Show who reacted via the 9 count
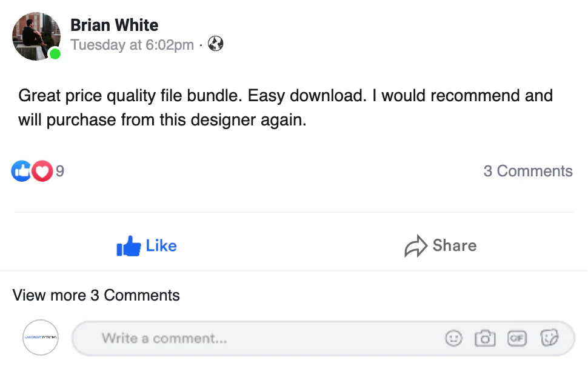The image size is (588, 366). tap(60, 171)
